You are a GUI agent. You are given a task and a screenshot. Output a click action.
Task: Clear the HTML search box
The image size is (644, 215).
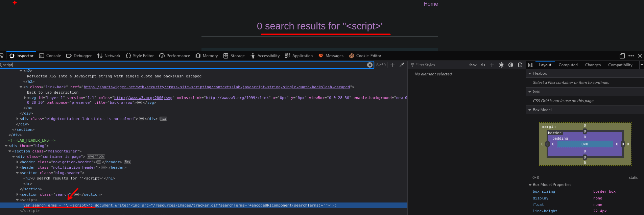click(369, 65)
